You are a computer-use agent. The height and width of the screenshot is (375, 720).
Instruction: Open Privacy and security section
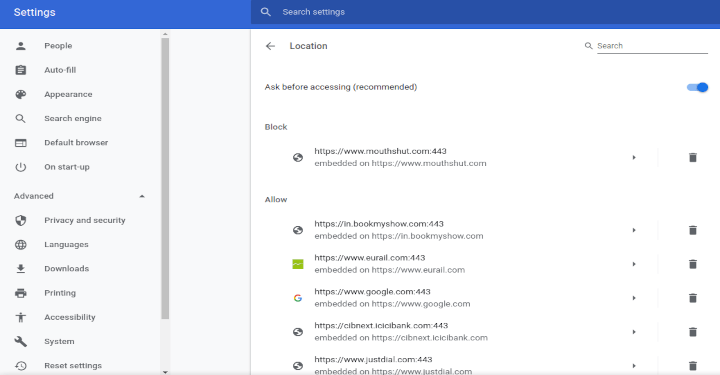coord(85,220)
